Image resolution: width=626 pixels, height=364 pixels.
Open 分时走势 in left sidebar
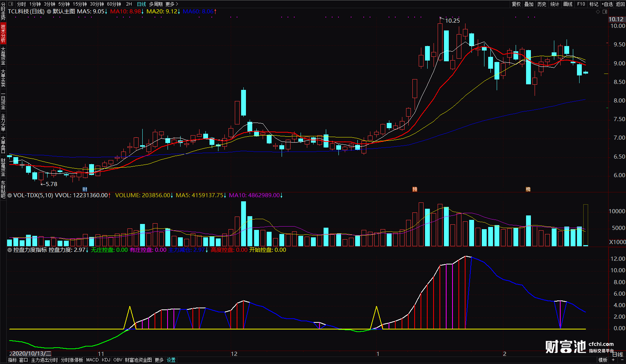point(3,11)
